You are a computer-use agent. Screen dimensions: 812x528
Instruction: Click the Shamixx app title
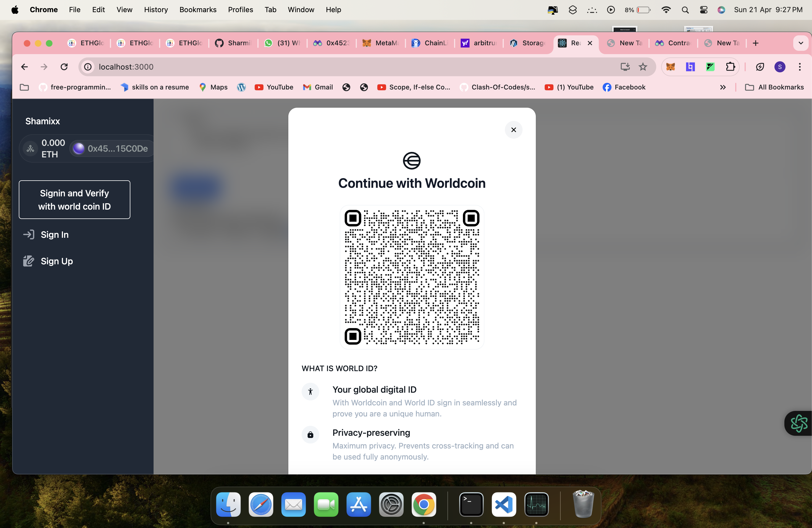(43, 121)
